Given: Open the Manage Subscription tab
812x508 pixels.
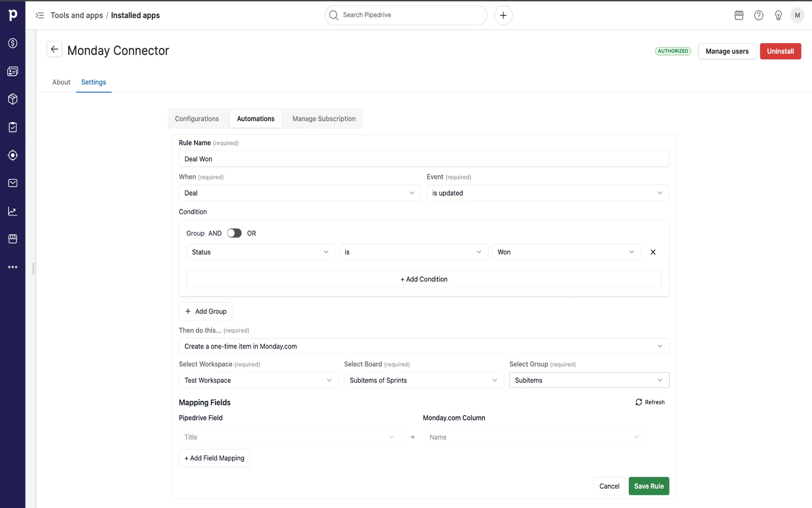Looking at the screenshot, I should point(324,119).
